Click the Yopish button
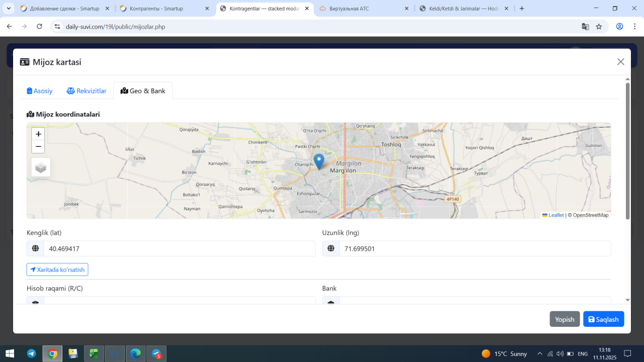Screen dimensions: 644x362 click(x=565, y=319)
